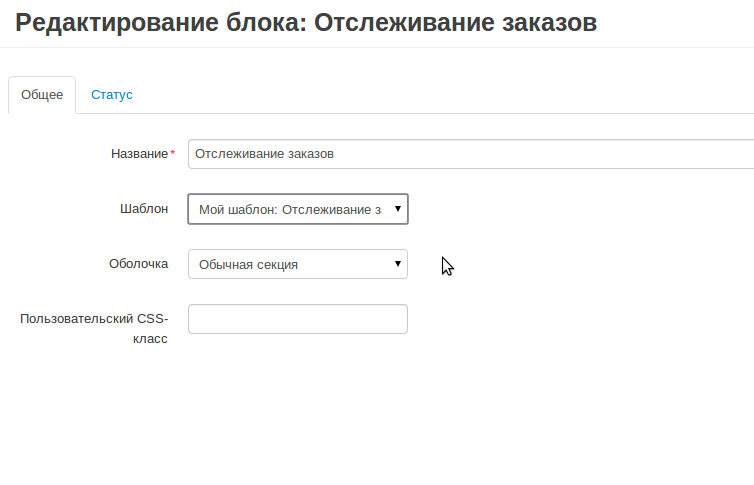754x485 pixels.
Task: Switch to the "Статус" tab
Action: [x=111, y=95]
